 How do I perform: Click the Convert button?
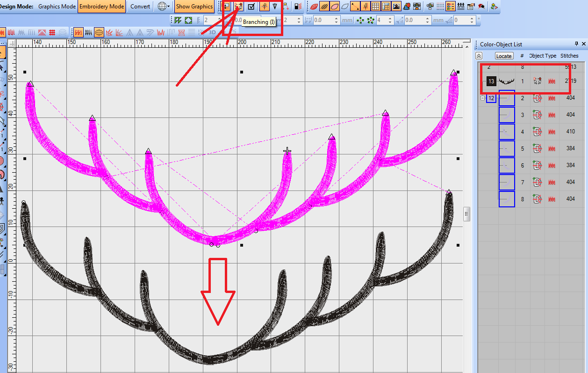click(x=140, y=7)
